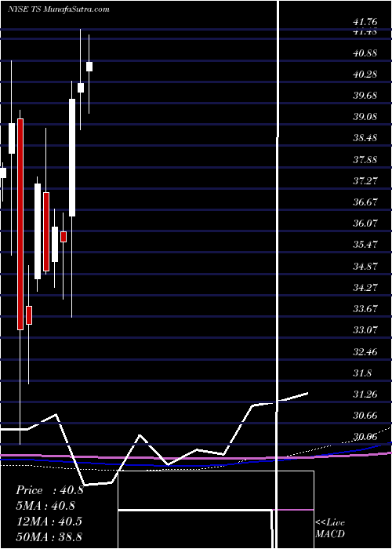This screenshot has height=549, width=392.
Task: Click the last white candlestick near 40.88
Action: tap(89, 67)
